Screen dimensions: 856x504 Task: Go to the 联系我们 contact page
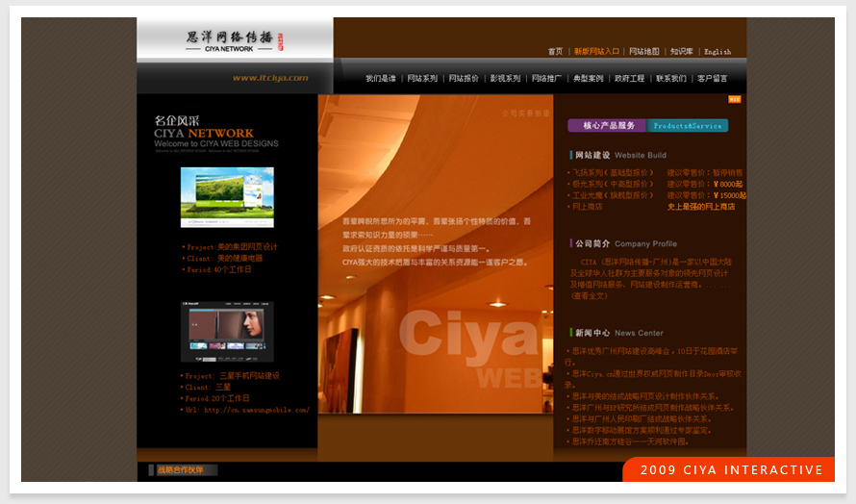(x=671, y=79)
